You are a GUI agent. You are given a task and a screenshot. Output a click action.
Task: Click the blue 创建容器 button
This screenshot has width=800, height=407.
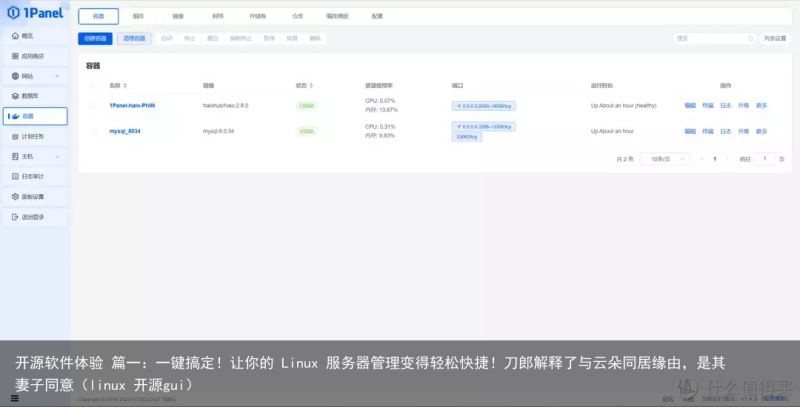[95, 38]
